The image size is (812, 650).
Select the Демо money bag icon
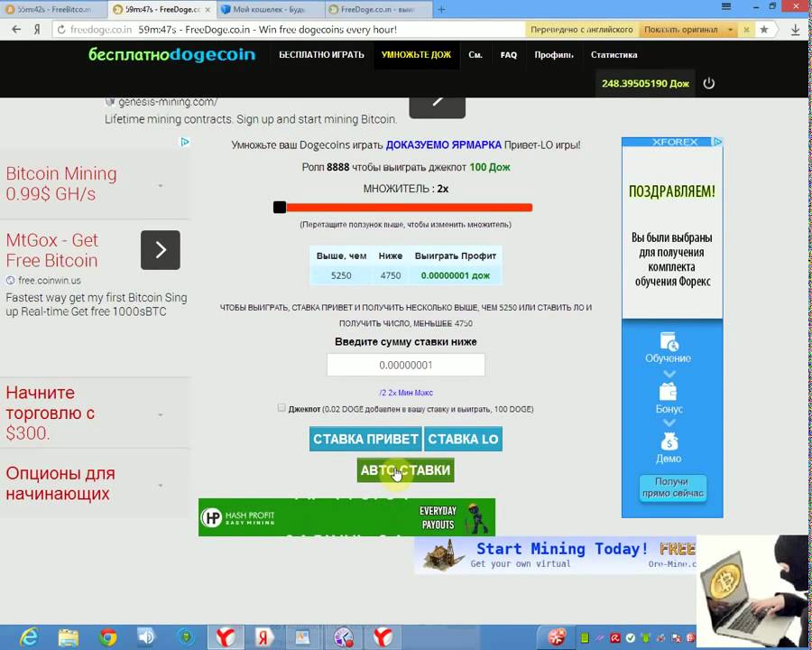pyautogui.click(x=669, y=441)
